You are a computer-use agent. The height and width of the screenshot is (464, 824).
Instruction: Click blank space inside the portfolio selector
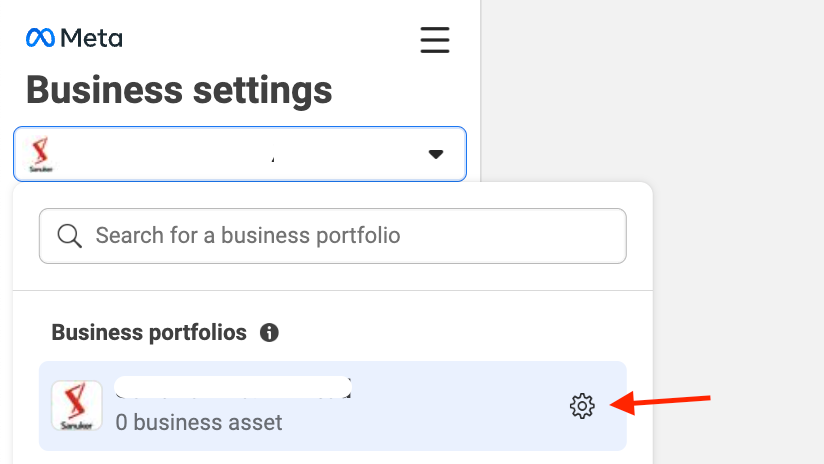236,154
